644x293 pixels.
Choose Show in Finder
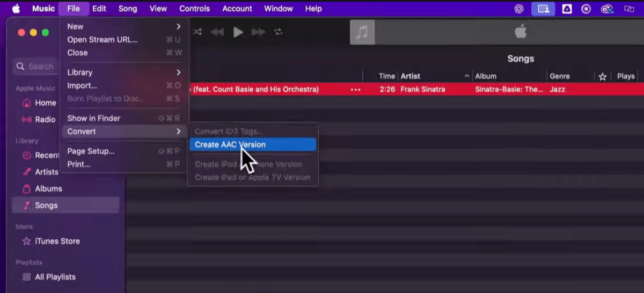point(124,118)
